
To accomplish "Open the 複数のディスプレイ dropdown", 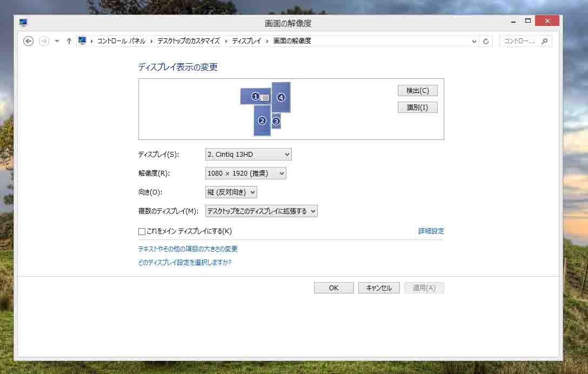I will tap(262, 211).
